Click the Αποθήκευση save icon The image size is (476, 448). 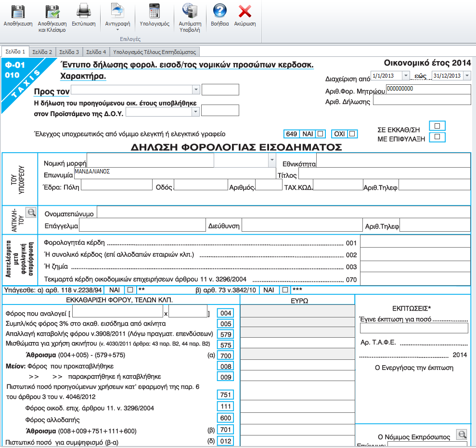(18, 12)
